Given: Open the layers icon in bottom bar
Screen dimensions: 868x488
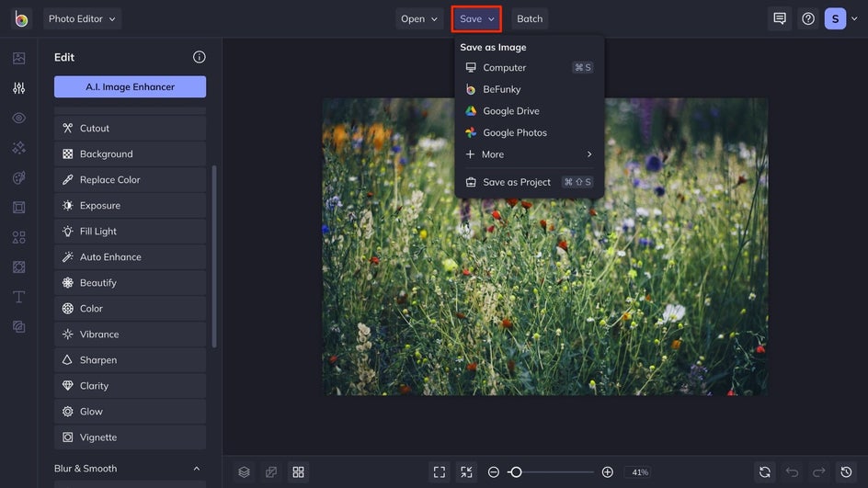Looking at the screenshot, I should pos(245,472).
